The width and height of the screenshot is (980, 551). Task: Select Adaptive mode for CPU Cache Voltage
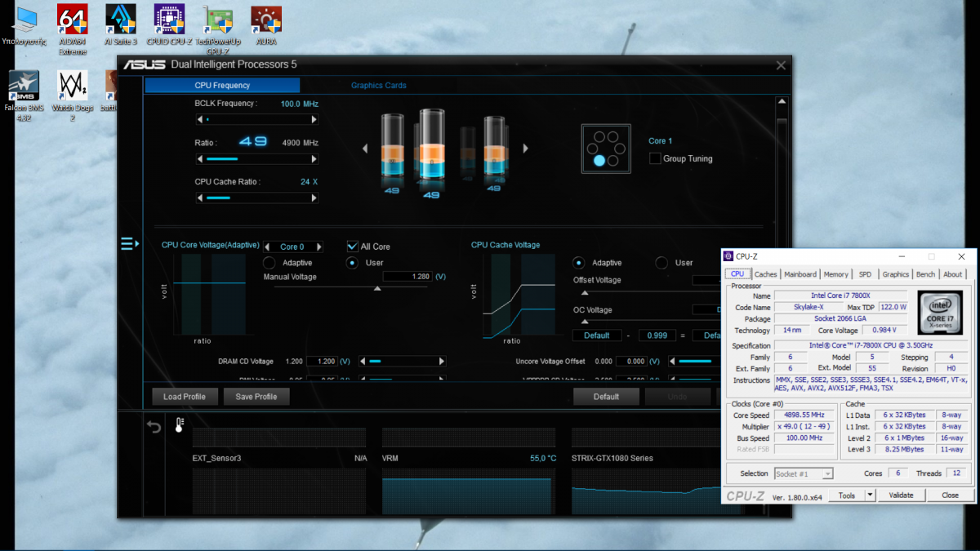point(579,263)
